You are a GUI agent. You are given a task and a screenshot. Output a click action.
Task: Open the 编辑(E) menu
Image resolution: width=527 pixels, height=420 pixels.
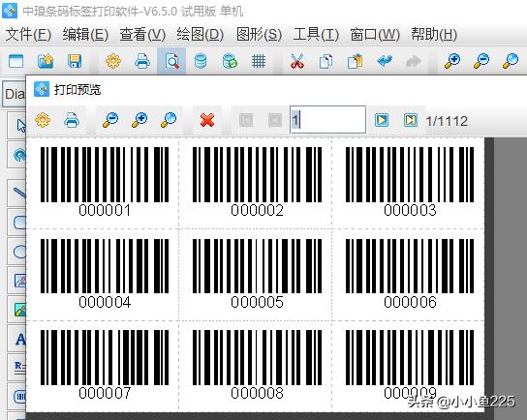(85, 34)
